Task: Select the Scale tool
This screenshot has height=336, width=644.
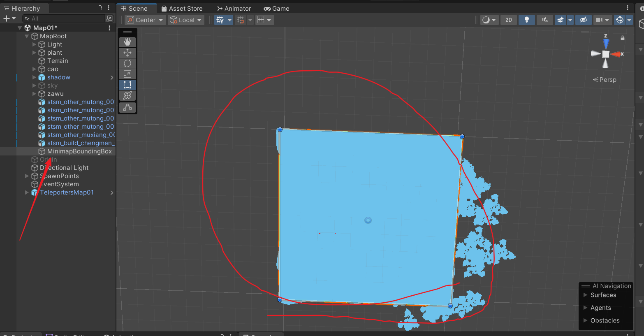Action: [127, 74]
